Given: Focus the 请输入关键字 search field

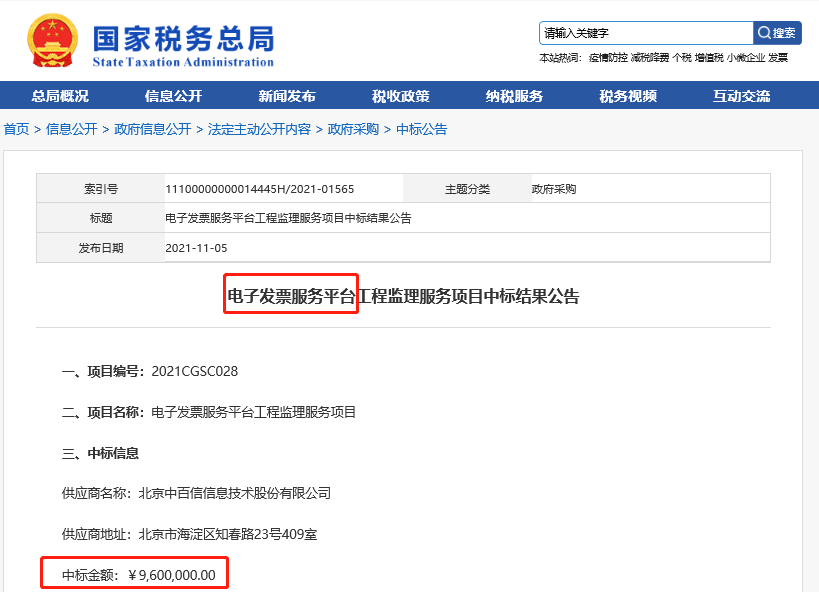Looking at the screenshot, I should click(646, 33).
